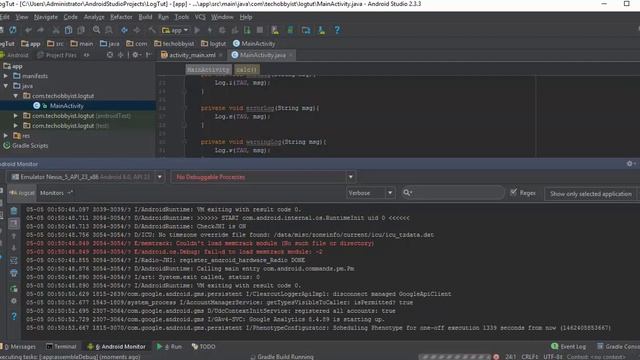This screenshot has width=640, height=360.
Task: Close the MainActivity.java tab
Action: [x=291, y=55]
